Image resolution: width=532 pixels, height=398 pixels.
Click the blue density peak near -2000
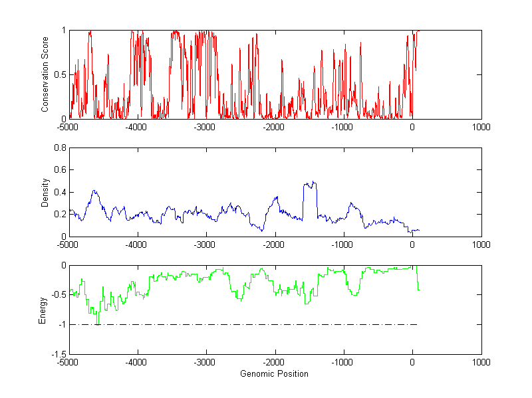tap(276, 197)
